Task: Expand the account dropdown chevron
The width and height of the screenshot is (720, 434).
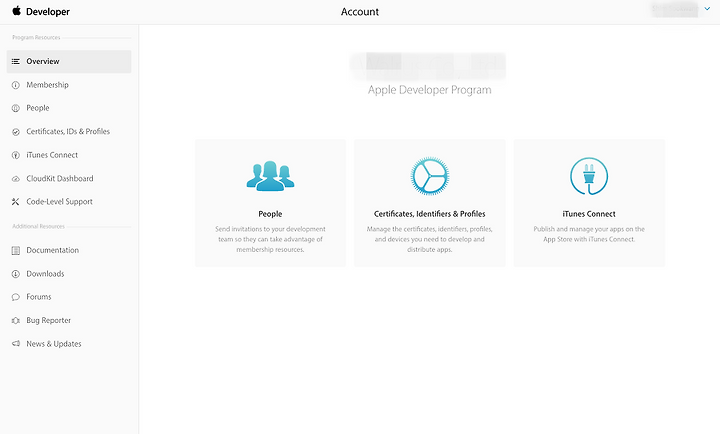Action: [x=707, y=9]
